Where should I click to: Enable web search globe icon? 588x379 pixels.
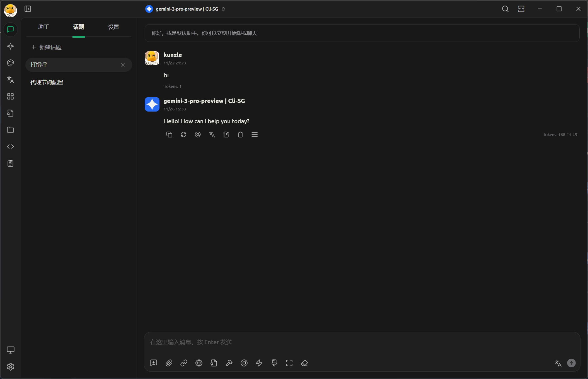(199, 363)
